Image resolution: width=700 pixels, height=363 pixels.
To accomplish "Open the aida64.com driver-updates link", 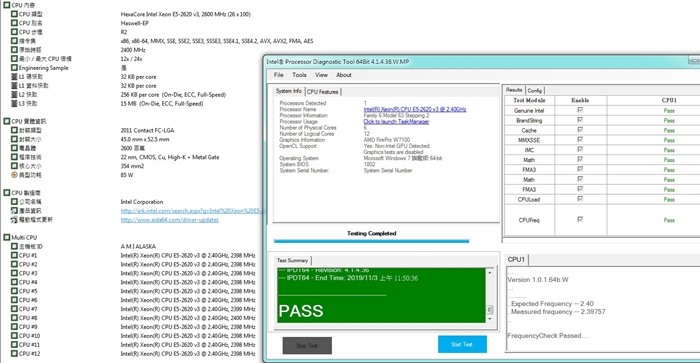I will (170, 220).
